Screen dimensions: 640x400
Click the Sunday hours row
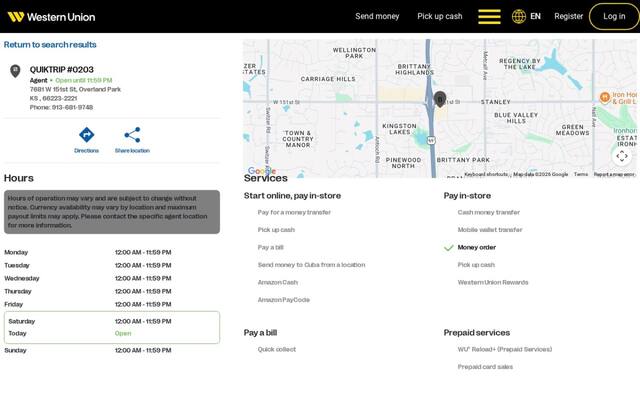click(x=112, y=351)
